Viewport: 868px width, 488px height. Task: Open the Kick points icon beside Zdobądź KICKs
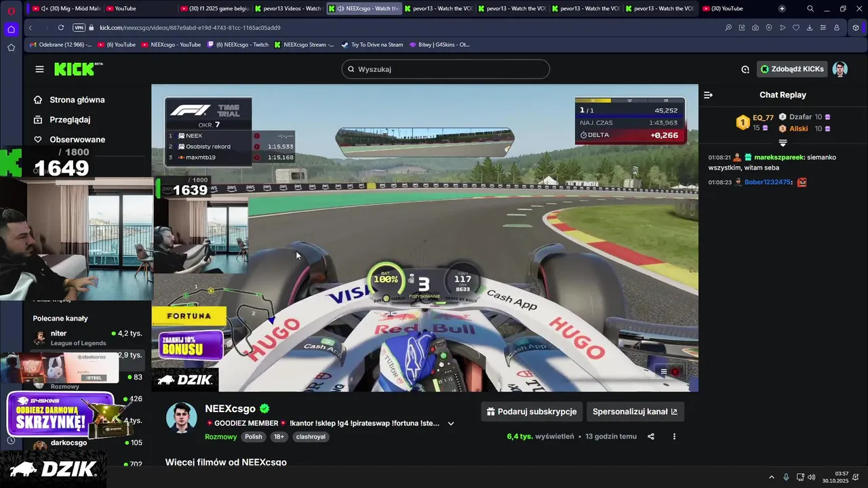(745, 69)
